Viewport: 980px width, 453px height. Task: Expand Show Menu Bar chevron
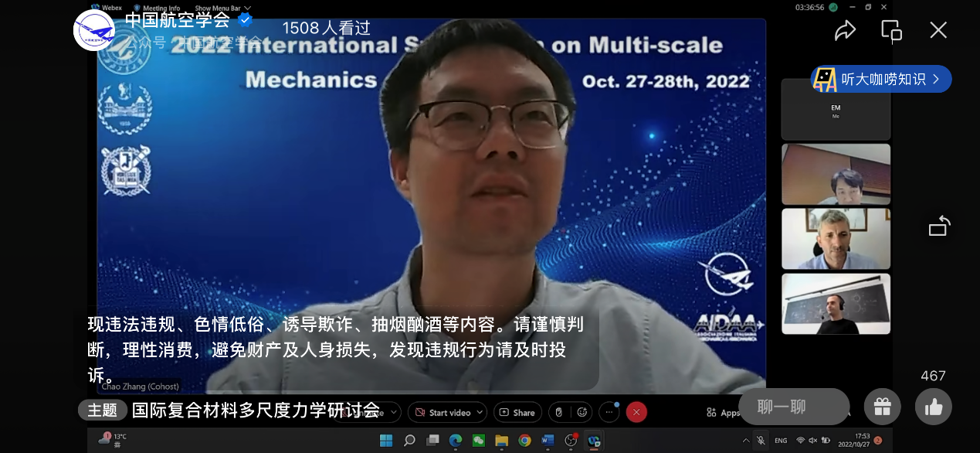(247, 9)
